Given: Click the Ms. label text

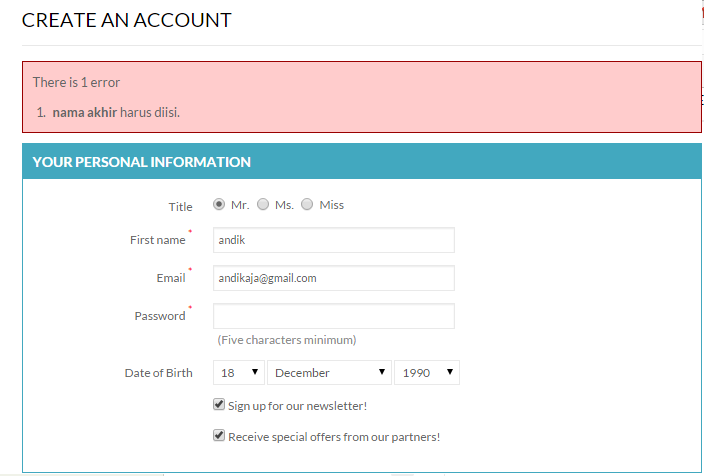Looking at the screenshot, I should [x=284, y=205].
